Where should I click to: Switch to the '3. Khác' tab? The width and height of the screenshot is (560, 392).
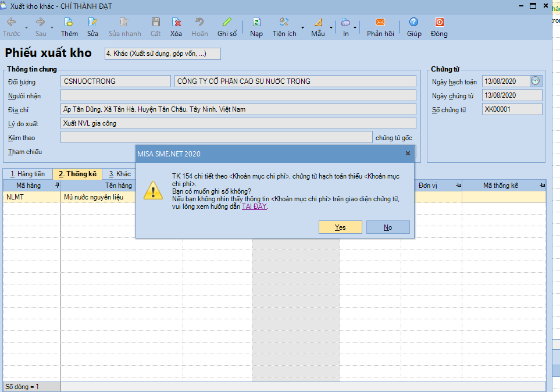coord(119,174)
